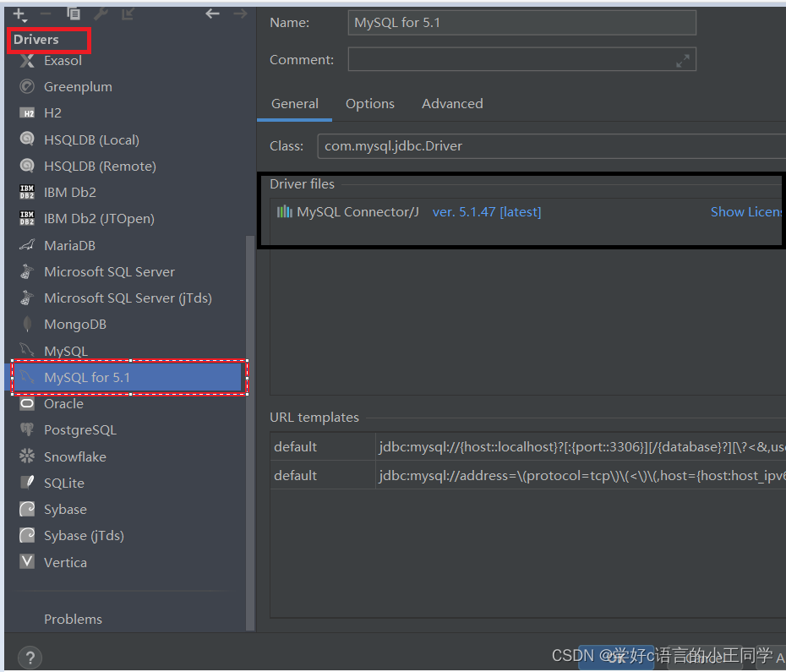Image resolution: width=786 pixels, height=672 pixels.
Task: Switch to the General tab
Action: [x=295, y=104]
